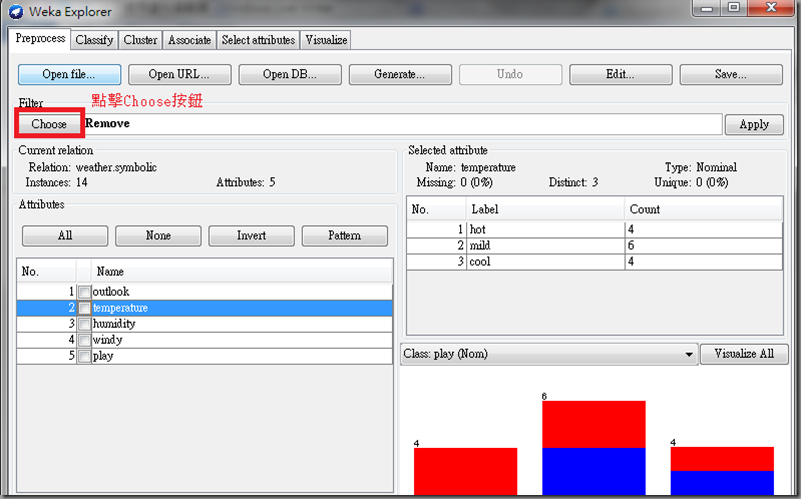Select the mild label row
The height and width of the screenshot is (499, 801).
click(x=595, y=246)
